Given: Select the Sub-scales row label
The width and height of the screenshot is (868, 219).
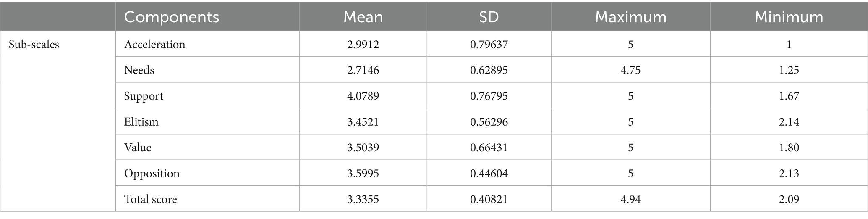Looking at the screenshot, I should (34, 45).
